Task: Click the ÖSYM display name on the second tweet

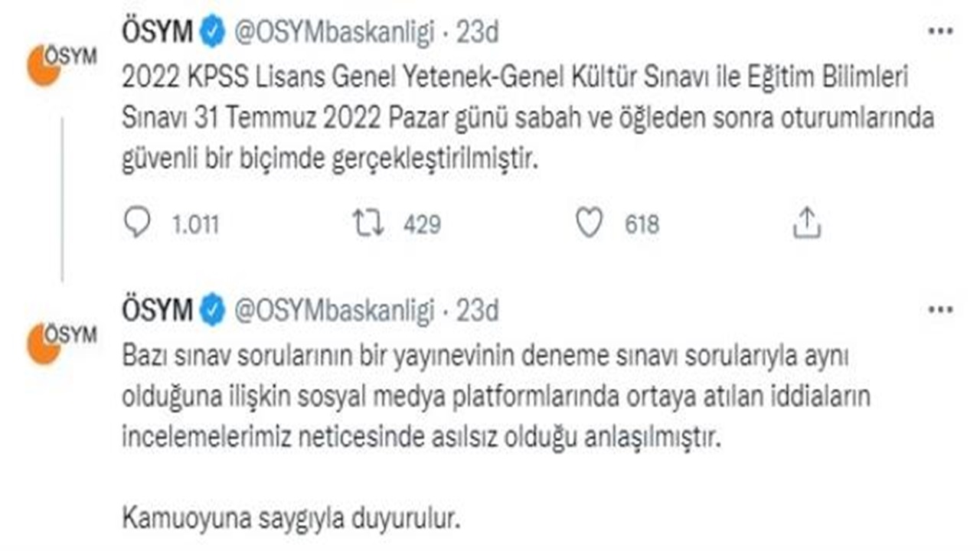Action: (x=157, y=310)
